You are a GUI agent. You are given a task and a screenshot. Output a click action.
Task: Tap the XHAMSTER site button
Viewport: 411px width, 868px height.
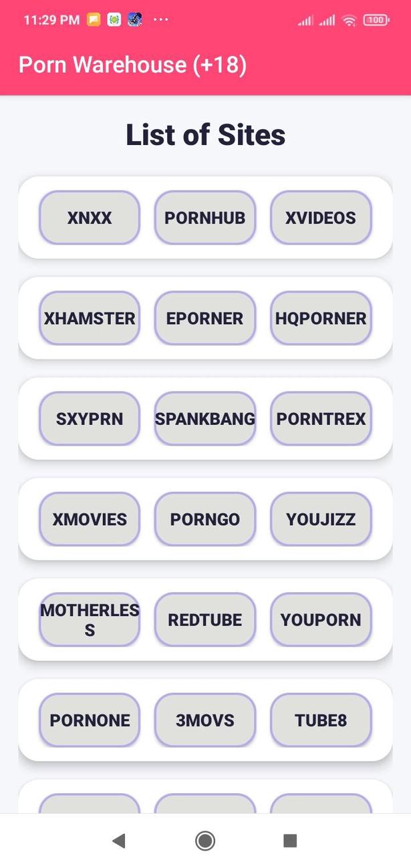[x=90, y=318]
